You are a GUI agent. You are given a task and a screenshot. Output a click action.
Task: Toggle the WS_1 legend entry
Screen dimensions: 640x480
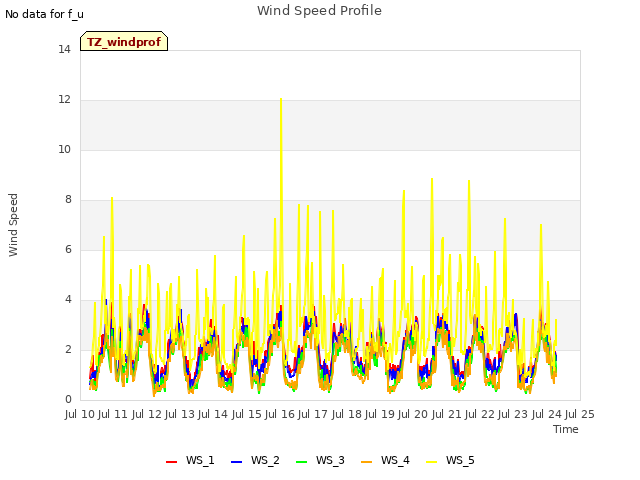pyautogui.click(x=190, y=460)
